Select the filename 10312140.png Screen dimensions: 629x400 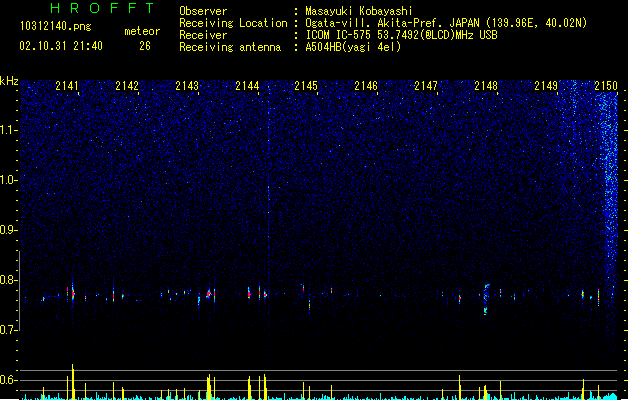click(x=56, y=26)
